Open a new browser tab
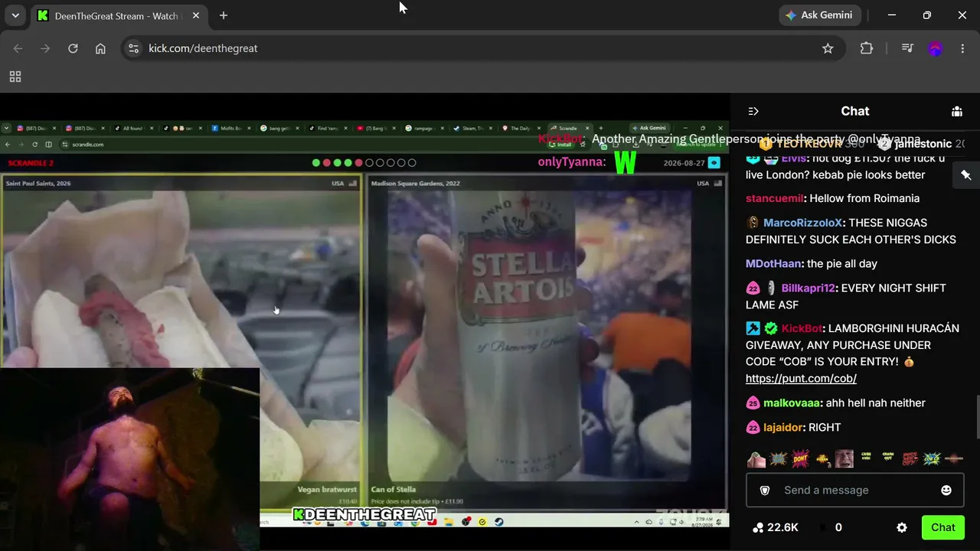 (x=224, y=15)
